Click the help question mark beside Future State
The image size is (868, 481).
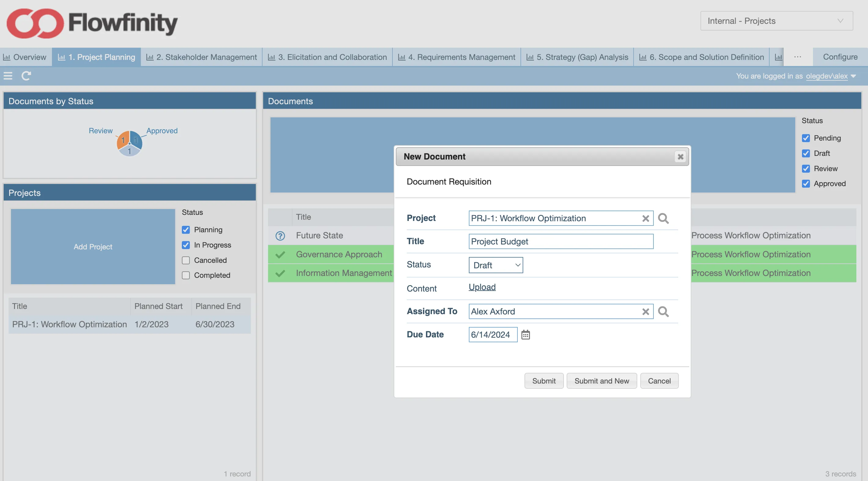pos(280,235)
